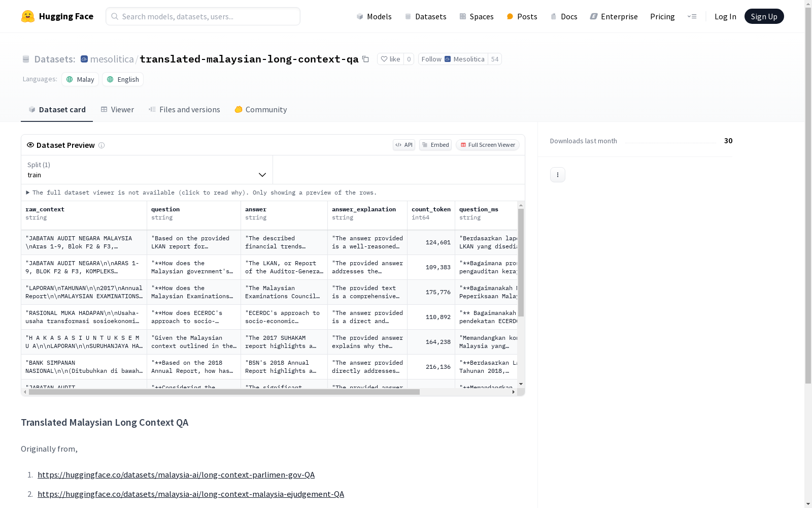
Task: Open the Datasets page
Action: coord(425,16)
